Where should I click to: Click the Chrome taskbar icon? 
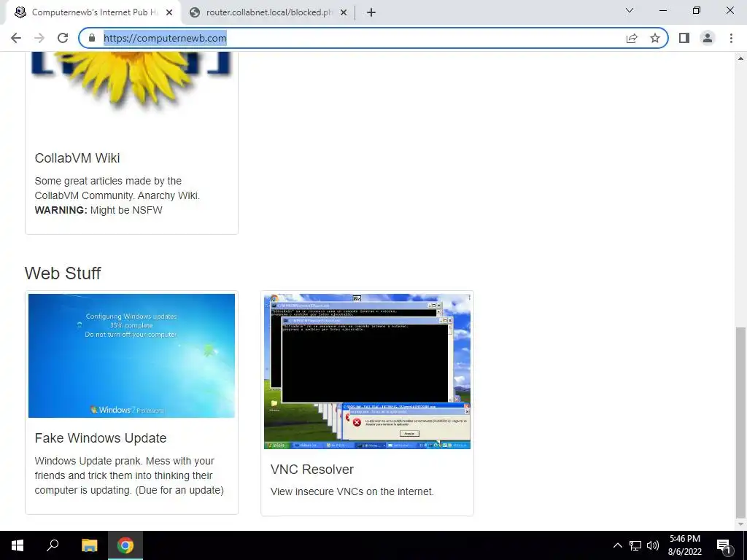coord(125,545)
